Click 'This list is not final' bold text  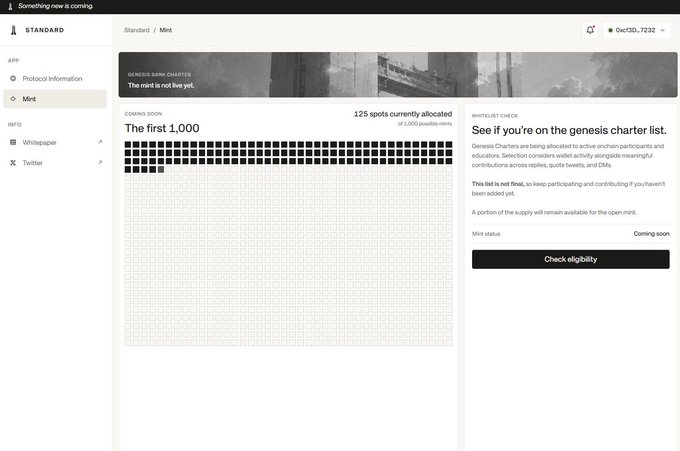point(498,184)
